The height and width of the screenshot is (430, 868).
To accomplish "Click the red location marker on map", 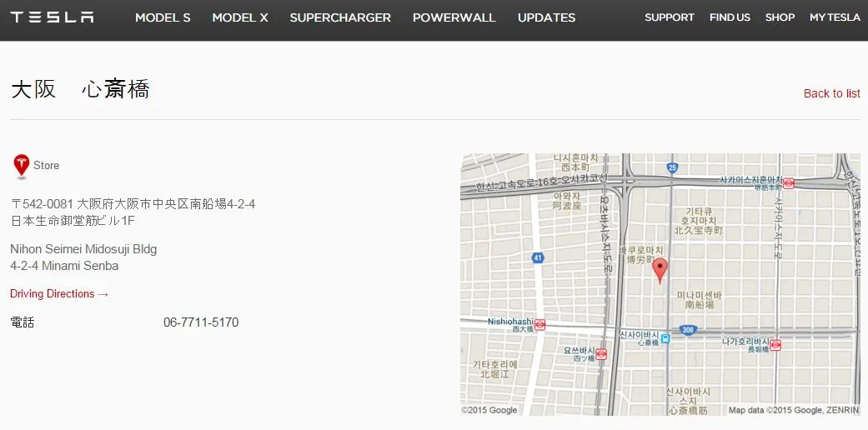I will pyautogui.click(x=660, y=270).
